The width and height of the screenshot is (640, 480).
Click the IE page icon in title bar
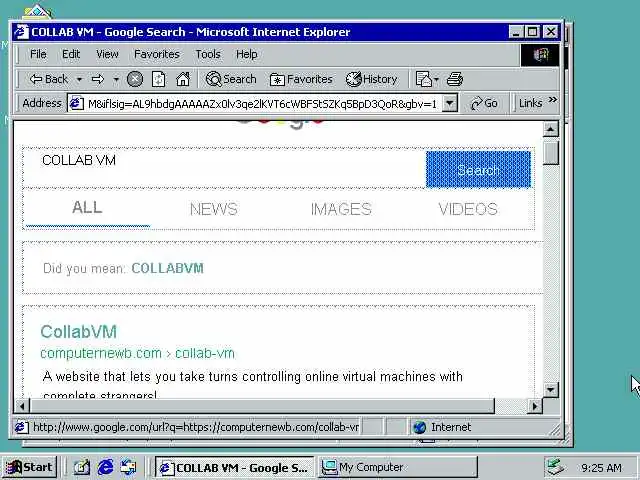click(x=21, y=32)
